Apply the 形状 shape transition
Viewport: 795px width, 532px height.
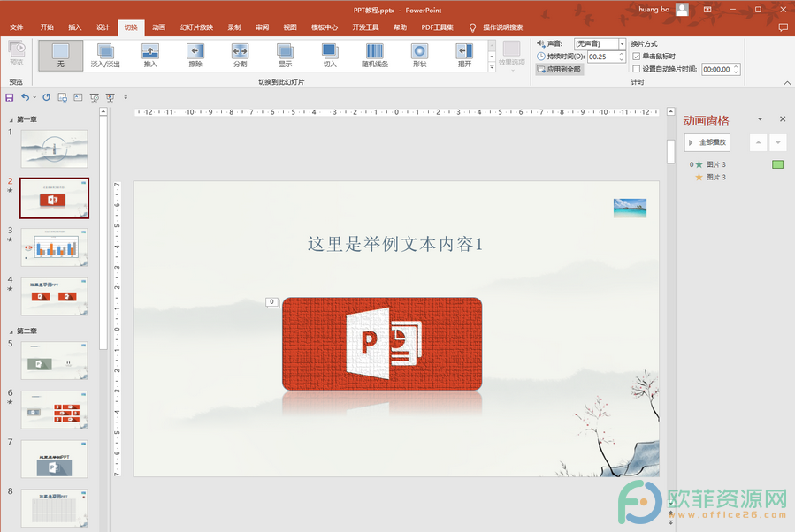(419, 55)
